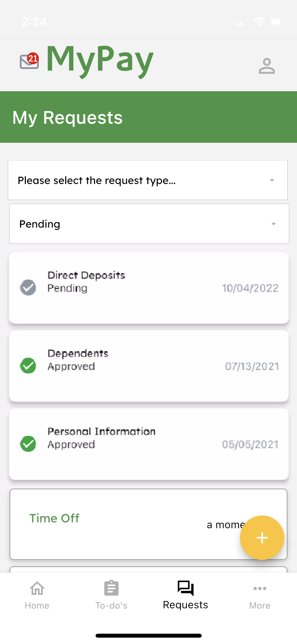Click the green check beside Personal Information
Viewport: 297px width, 644px height.
28,444
